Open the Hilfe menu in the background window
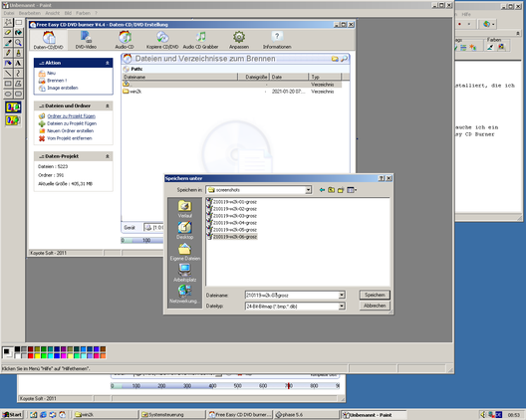526x420 pixels. click(466, 14)
